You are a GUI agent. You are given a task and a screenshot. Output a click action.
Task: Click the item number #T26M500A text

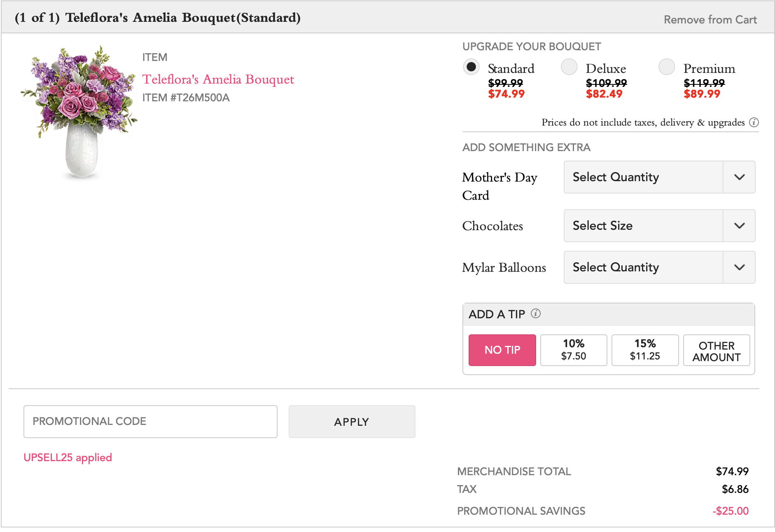[x=186, y=98]
